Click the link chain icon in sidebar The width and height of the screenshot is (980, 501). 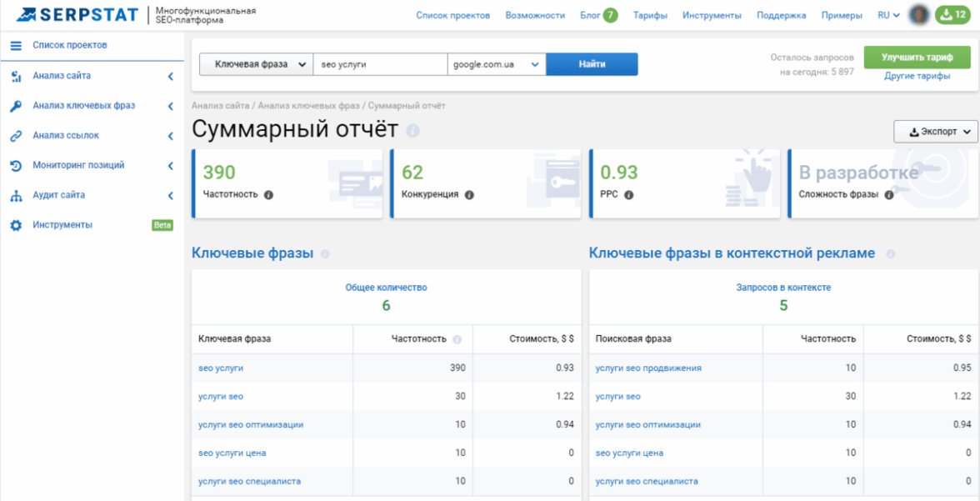pyautogui.click(x=16, y=136)
